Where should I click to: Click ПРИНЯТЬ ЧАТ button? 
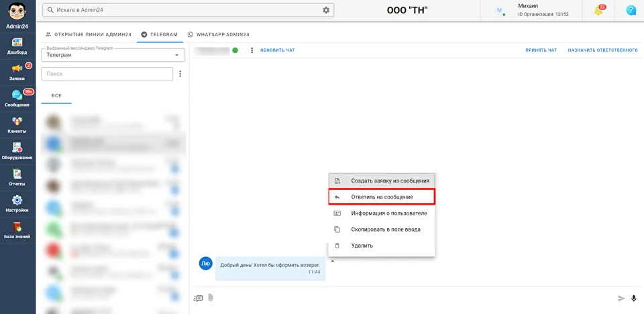pos(541,50)
